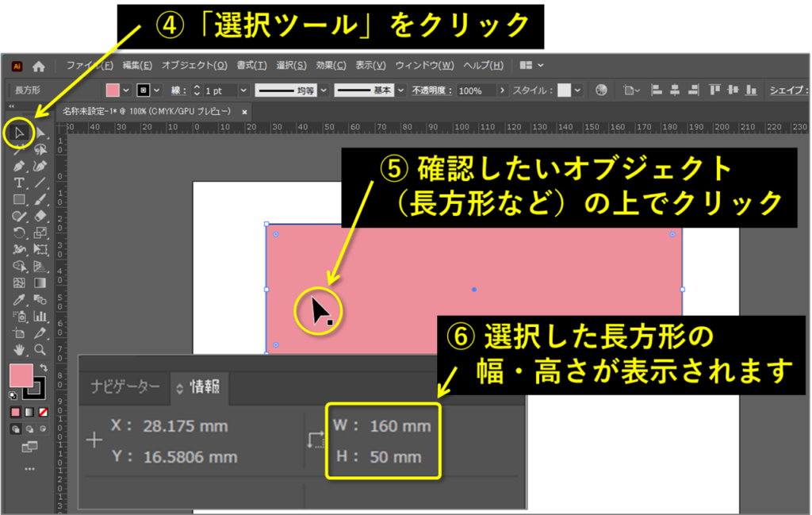This screenshot has width=812, height=515.
Task: Open Recolor Artwork wheel icon
Action: (601, 90)
